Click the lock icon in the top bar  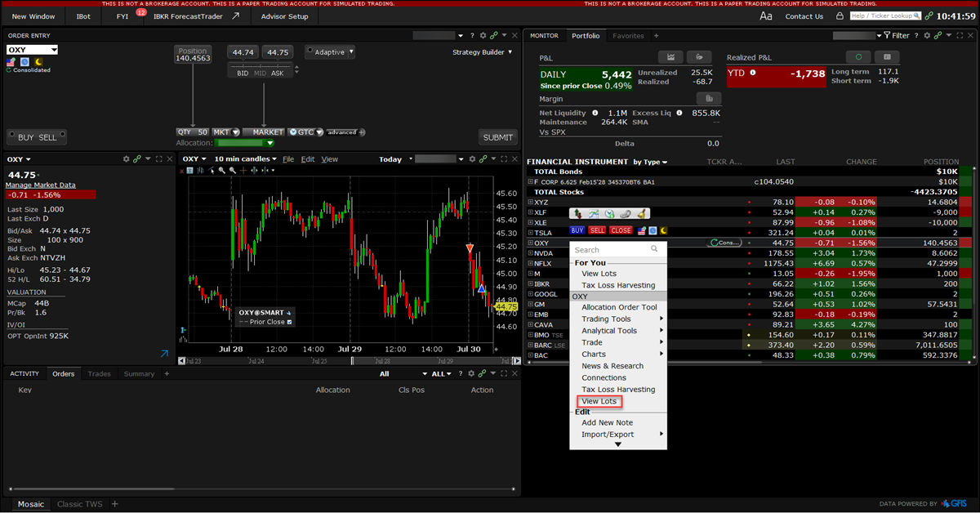(840, 16)
